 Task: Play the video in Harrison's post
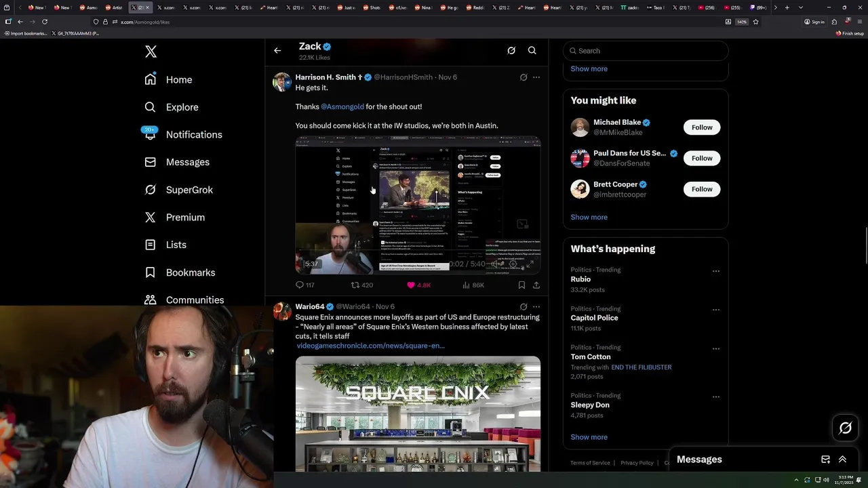coord(418,205)
